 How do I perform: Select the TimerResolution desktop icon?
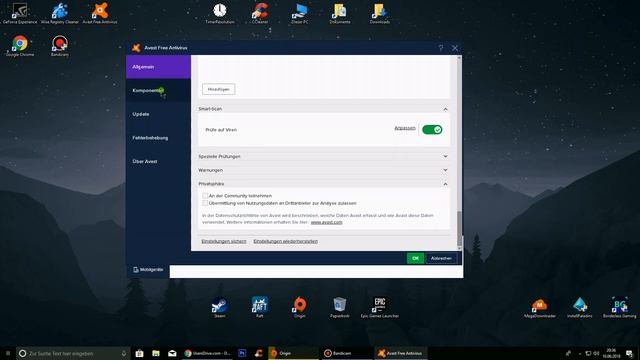(220, 13)
